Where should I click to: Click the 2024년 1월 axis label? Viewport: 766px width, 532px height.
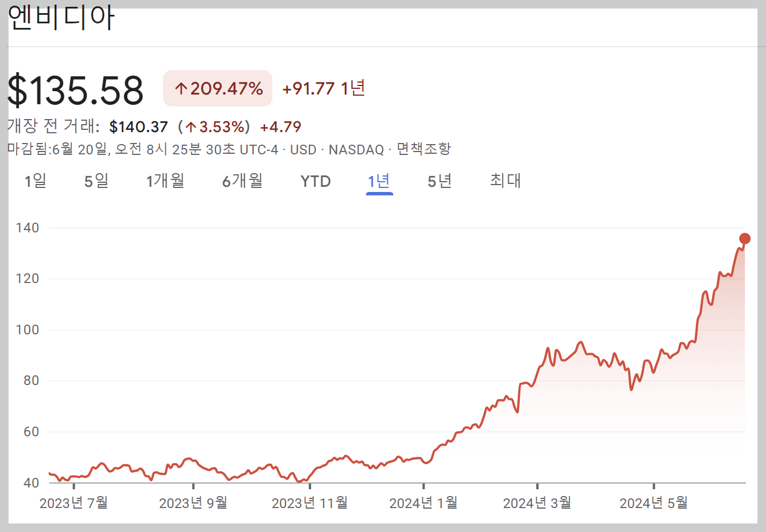[424, 503]
